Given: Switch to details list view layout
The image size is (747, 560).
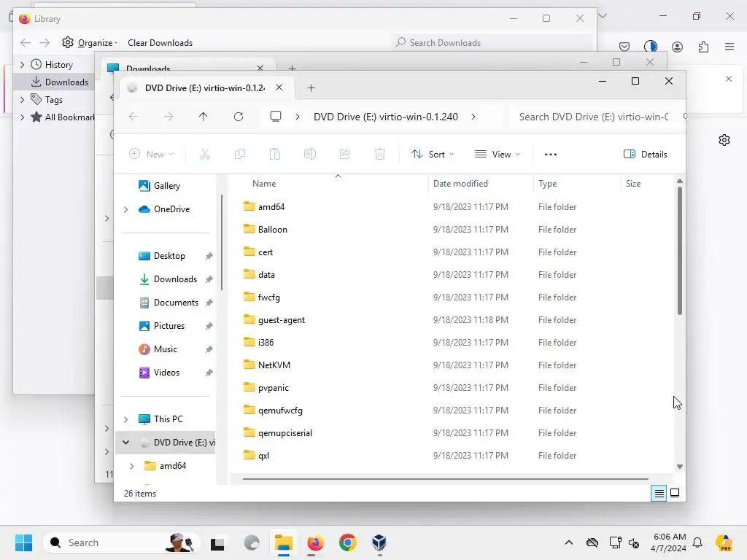Looking at the screenshot, I should coord(659,494).
